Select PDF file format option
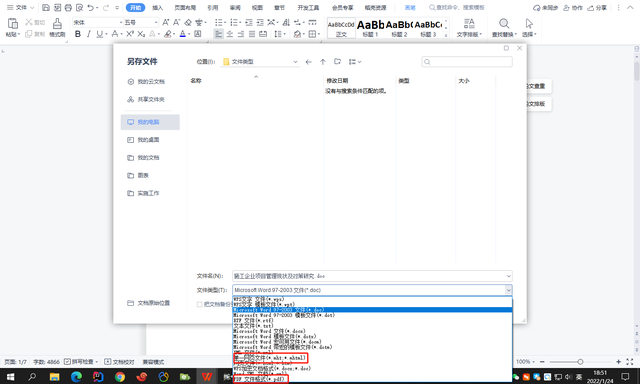 (x=260, y=379)
